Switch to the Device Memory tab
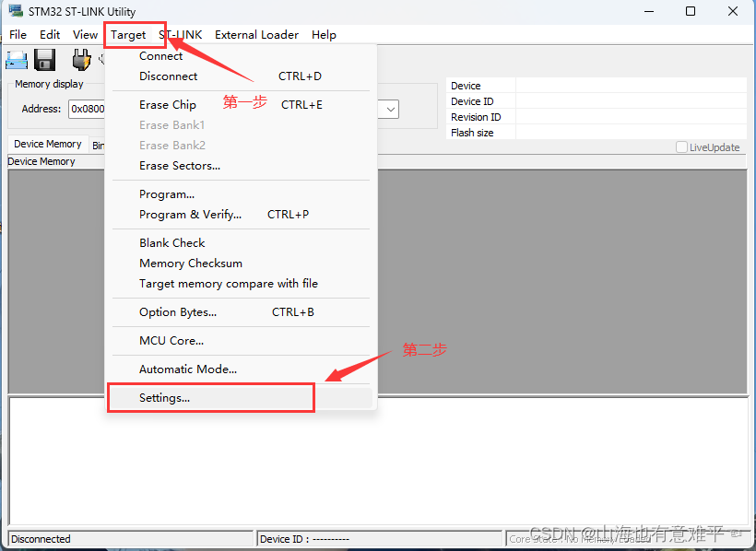The width and height of the screenshot is (756, 551). click(x=47, y=144)
